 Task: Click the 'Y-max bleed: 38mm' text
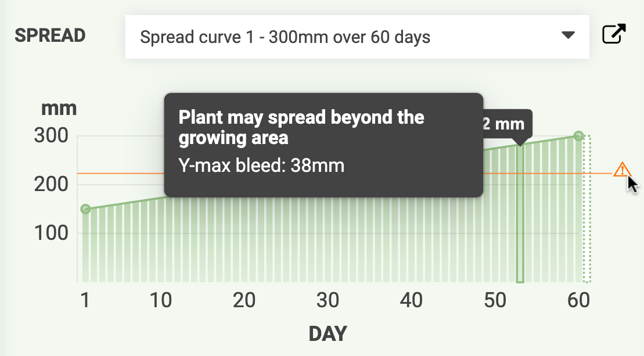click(x=261, y=167)
